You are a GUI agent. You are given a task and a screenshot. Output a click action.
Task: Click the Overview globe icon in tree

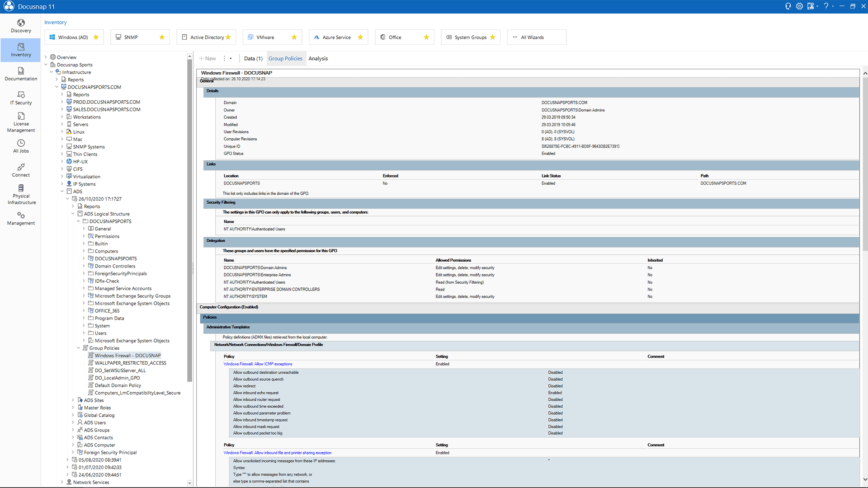(x=53, y=57)
